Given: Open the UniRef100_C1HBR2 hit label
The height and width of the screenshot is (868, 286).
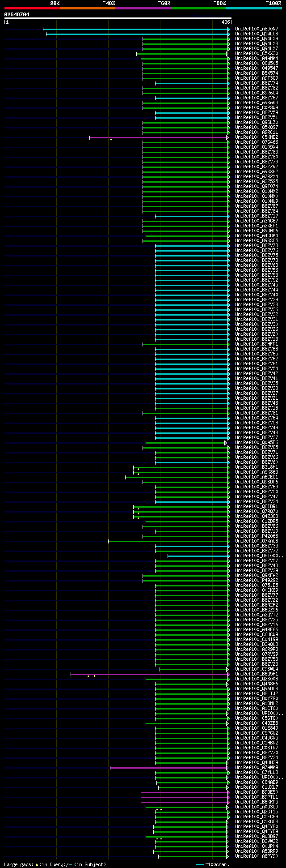Looking at the screenshot, I should coord(257,743).
